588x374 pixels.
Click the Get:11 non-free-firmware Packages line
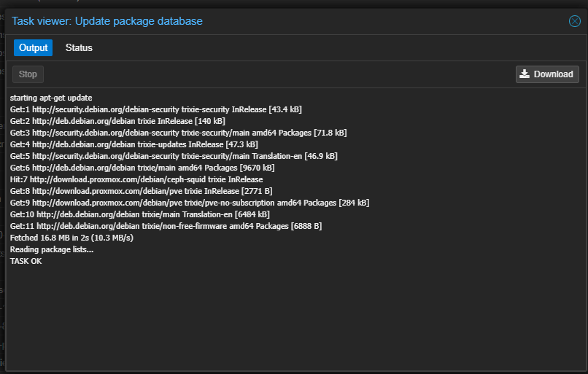coord(166,226)
